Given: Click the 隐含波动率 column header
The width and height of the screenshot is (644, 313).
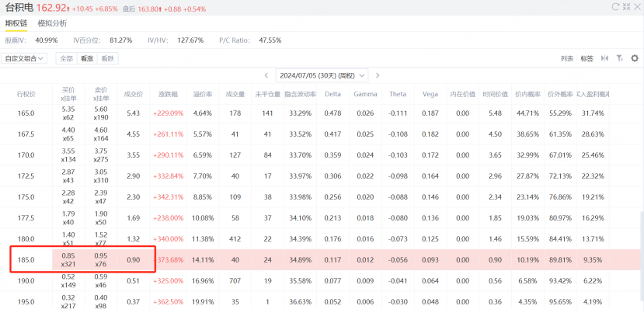Looking at the screenshot, I should [x=301, y=94].
